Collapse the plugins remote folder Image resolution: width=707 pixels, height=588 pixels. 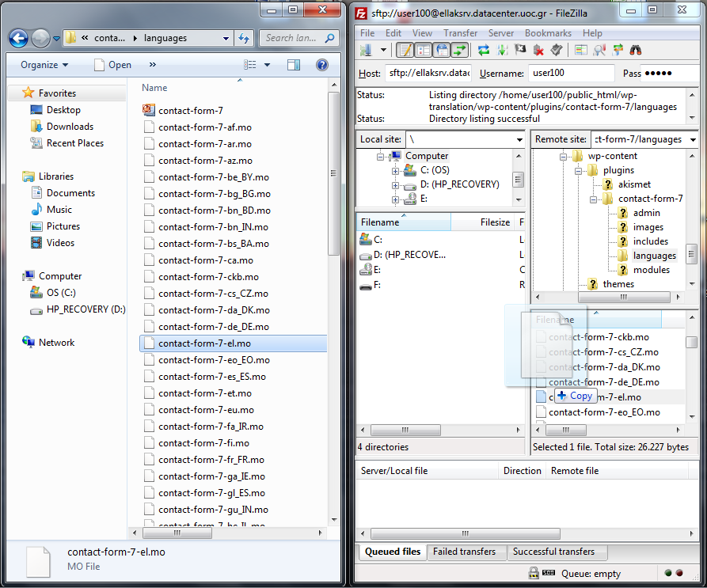578,171
